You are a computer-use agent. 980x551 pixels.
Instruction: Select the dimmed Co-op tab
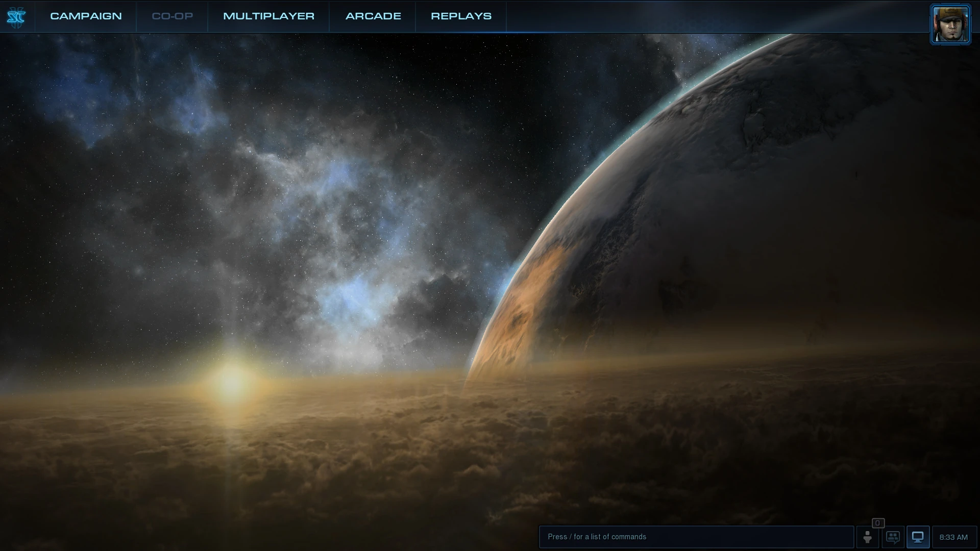172,16
